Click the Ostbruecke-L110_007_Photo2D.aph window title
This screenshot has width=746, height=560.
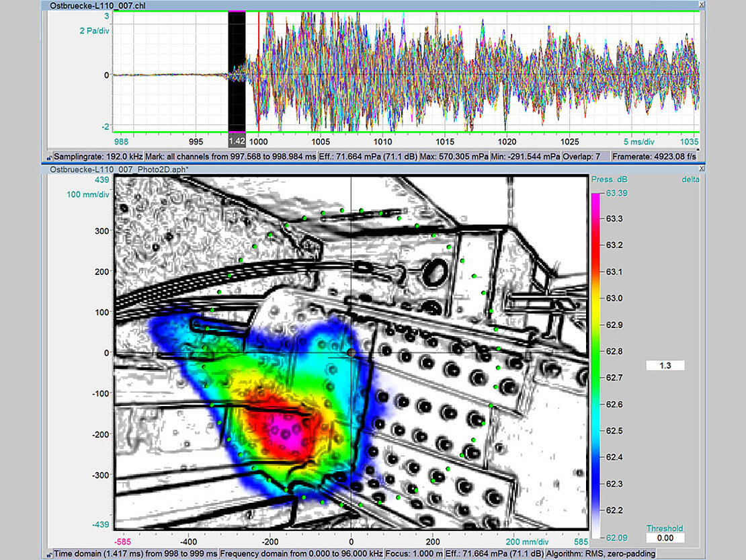pyautogui.click(x=119, y=169)
